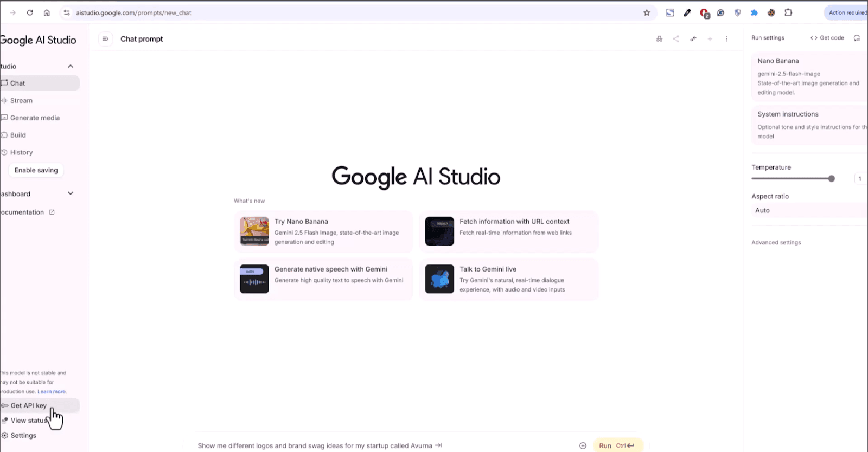Click the share prompt icon

tap(676, 39)
